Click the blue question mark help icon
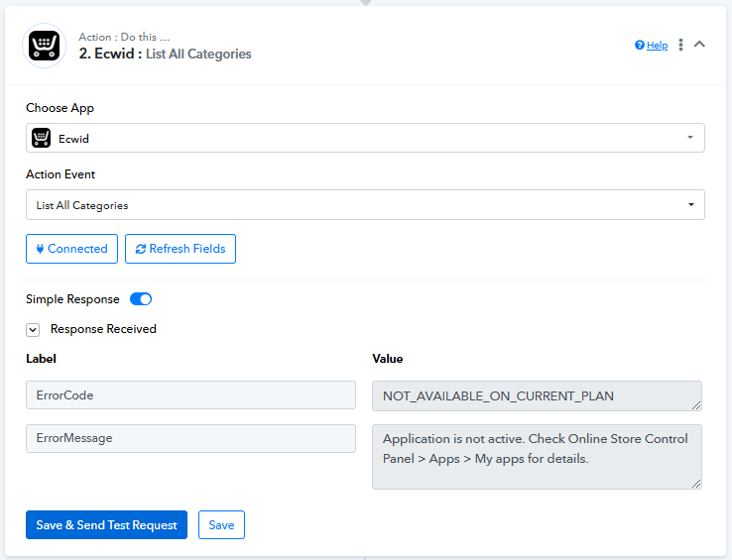The image size is (732, 560). 640,45
